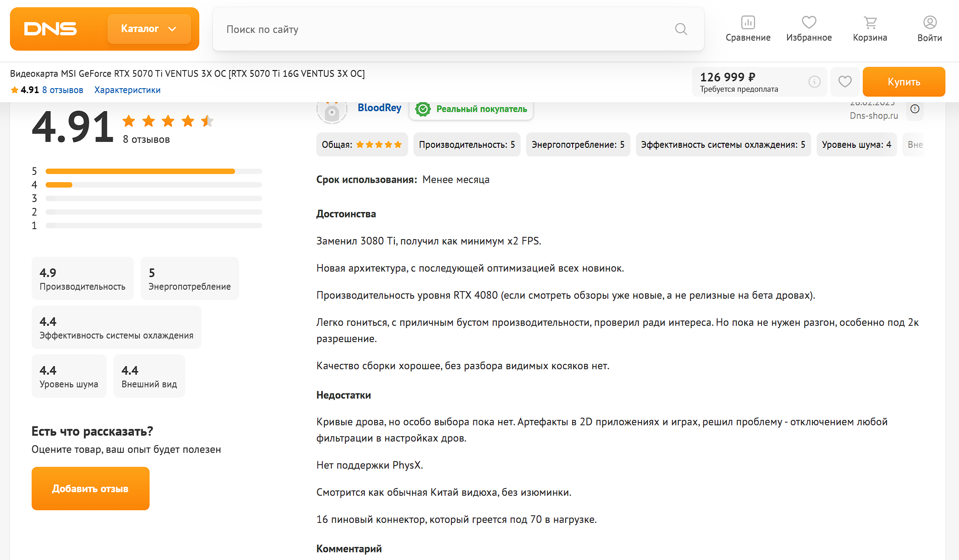Click the price info icon

(x=814, y=82)
